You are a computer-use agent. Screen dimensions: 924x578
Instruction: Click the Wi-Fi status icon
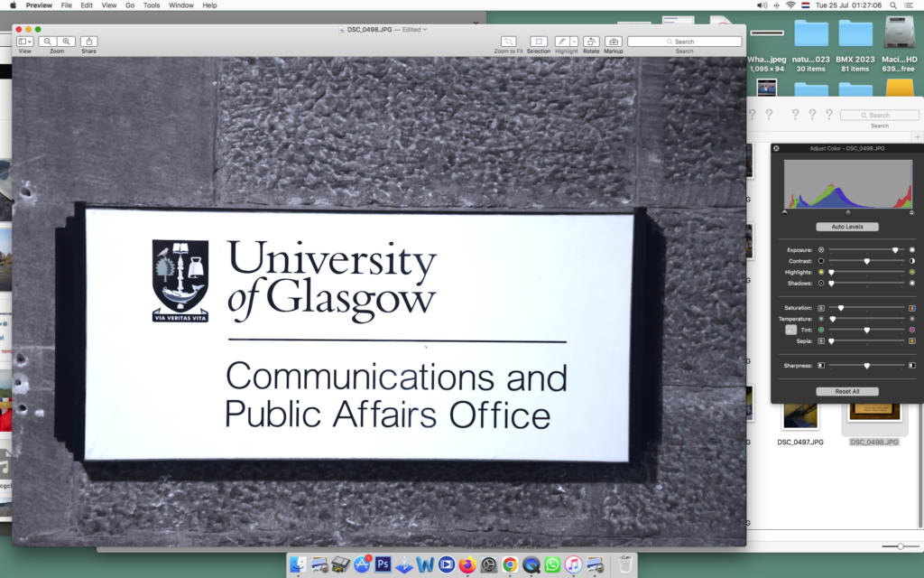click(x=790, y=5)
